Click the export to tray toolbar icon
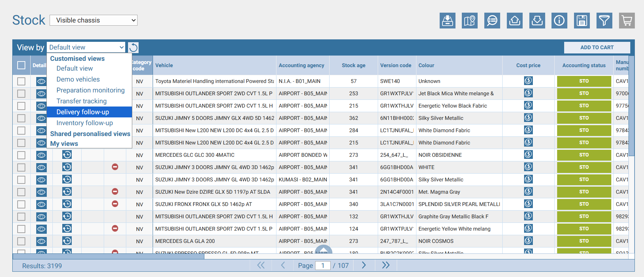Image resolution: width=644 pixels, height=277 pixels. pos(447,20)
